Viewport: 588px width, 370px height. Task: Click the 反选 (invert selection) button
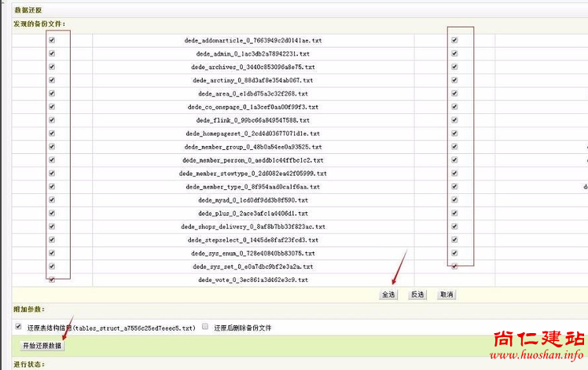click(417, 295)
